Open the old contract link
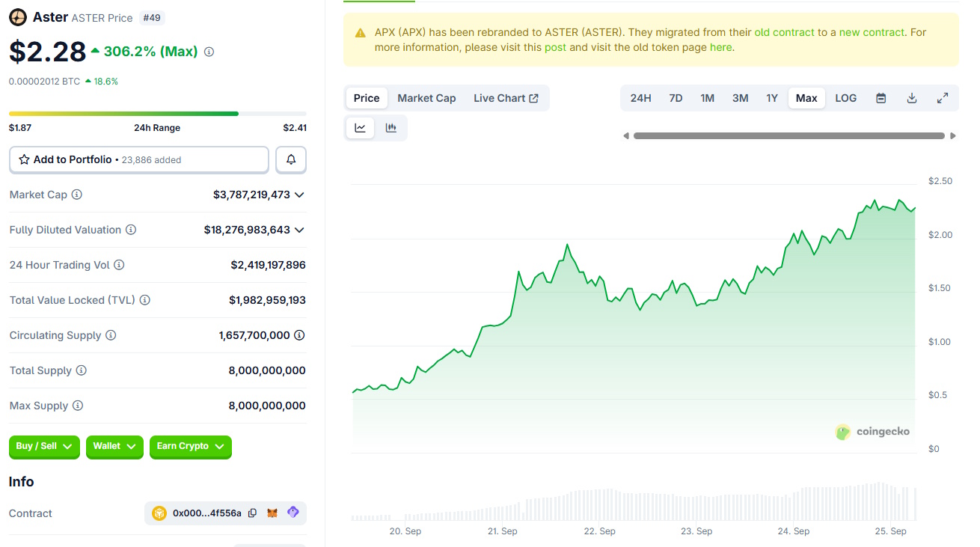Viewport: 980px width, 547px height. point(784,32)
